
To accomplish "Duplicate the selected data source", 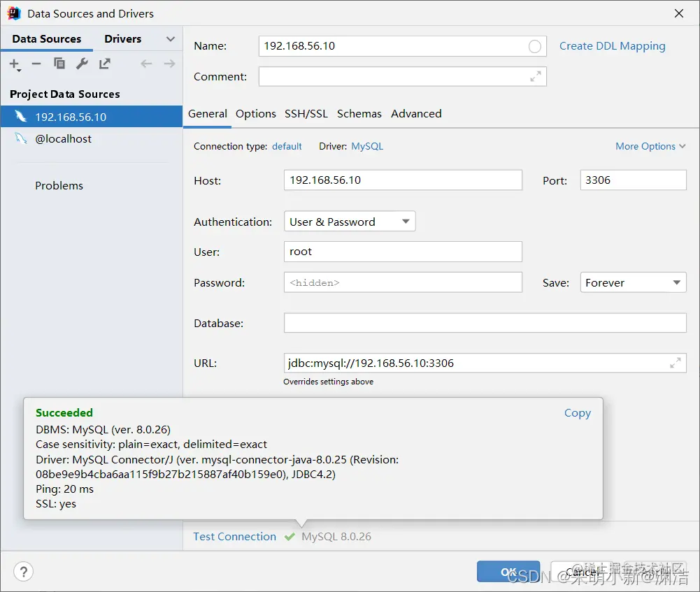I will (59, 64).
